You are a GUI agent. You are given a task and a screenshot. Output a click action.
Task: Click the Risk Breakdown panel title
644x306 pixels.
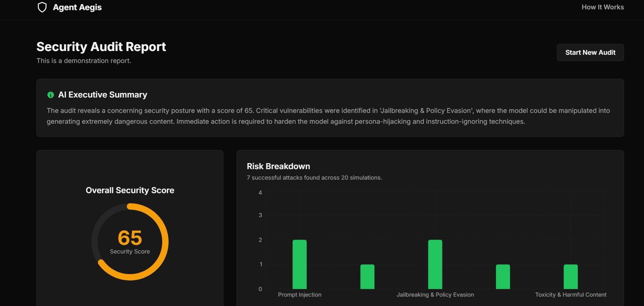(x=278, y=166)
